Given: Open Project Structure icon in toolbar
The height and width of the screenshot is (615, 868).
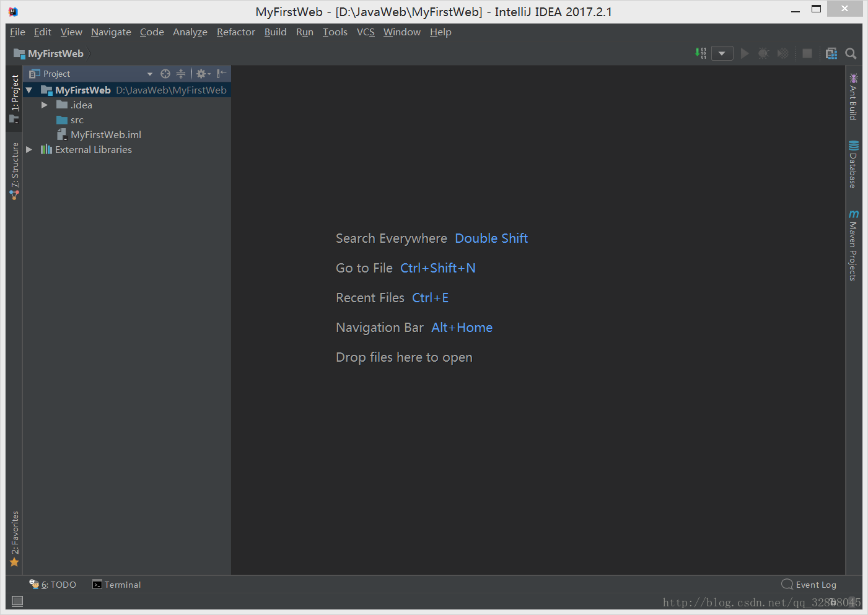Looking at the screenshot, I should (x=831, y=53).
